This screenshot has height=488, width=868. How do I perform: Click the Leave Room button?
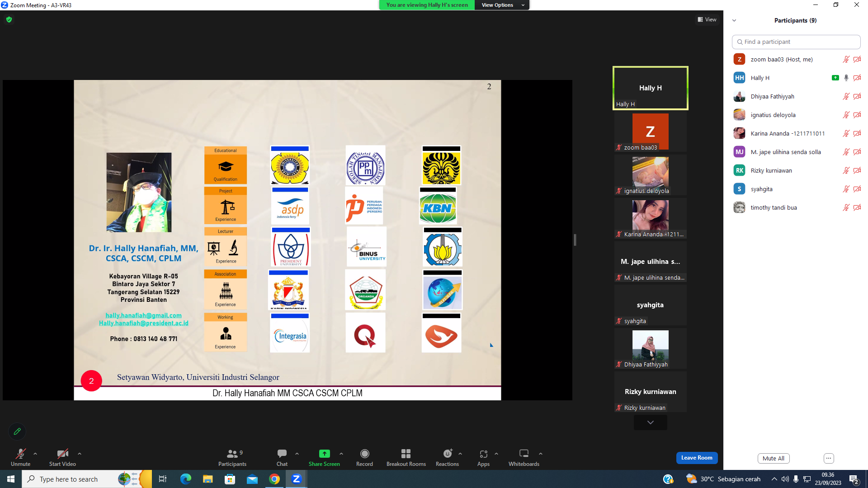697,458
